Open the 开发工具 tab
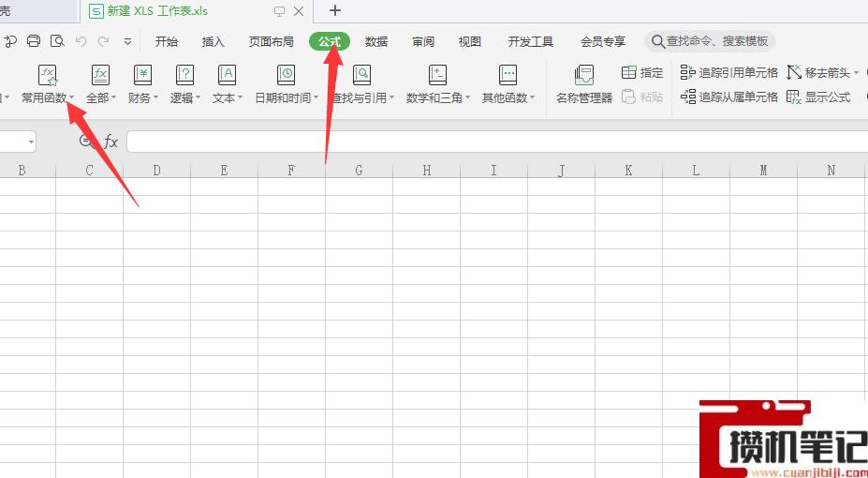 (x=531, y=41)
